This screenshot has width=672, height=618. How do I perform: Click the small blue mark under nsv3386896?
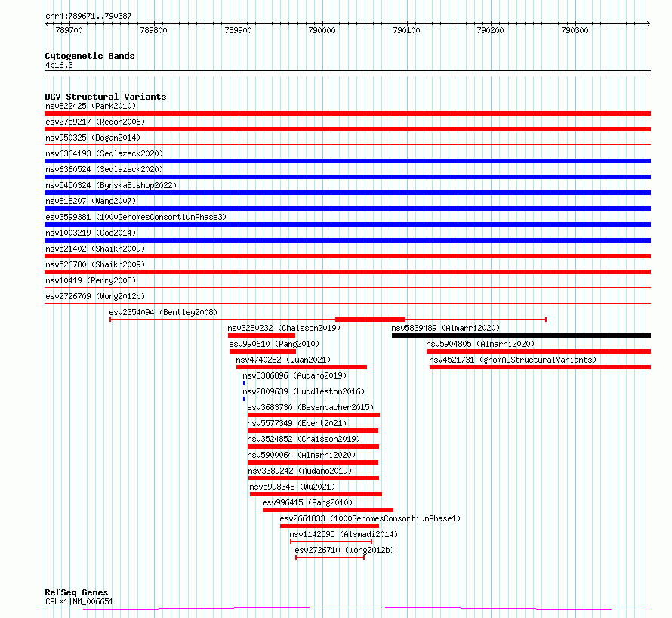pyautogui.click(x=244, y=383)
